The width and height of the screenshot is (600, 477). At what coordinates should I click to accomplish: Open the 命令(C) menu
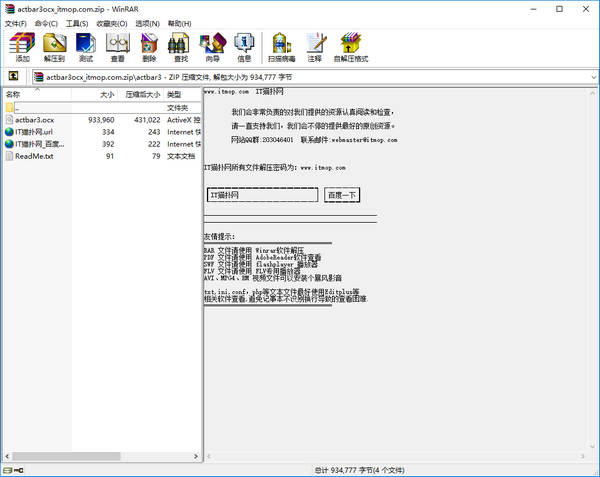(46, 24)
